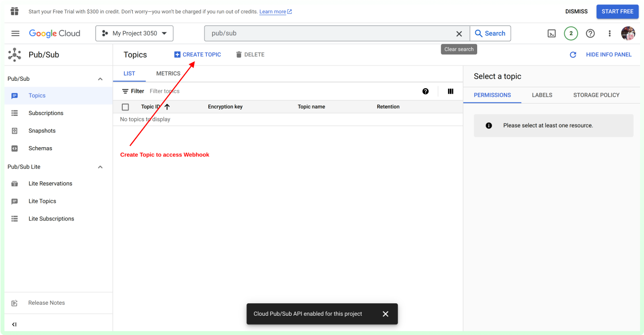Click the notifications badge showing 2
The width and height of the screenshot is (644, 335).
(x=571, y=34)
